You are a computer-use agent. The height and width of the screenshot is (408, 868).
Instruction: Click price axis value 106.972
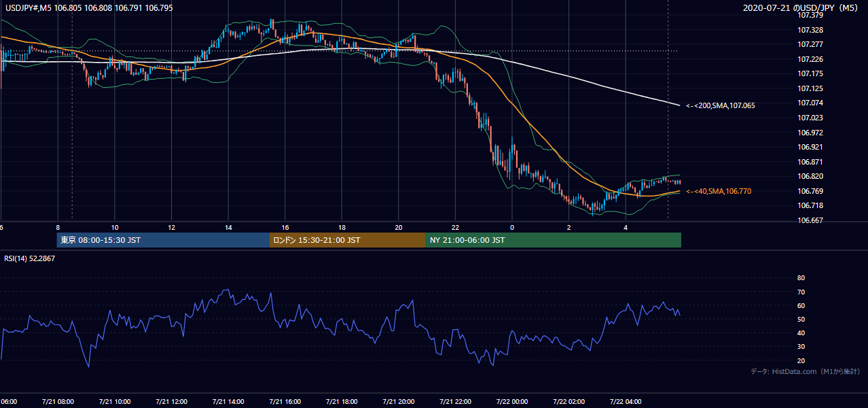(810, 133)
